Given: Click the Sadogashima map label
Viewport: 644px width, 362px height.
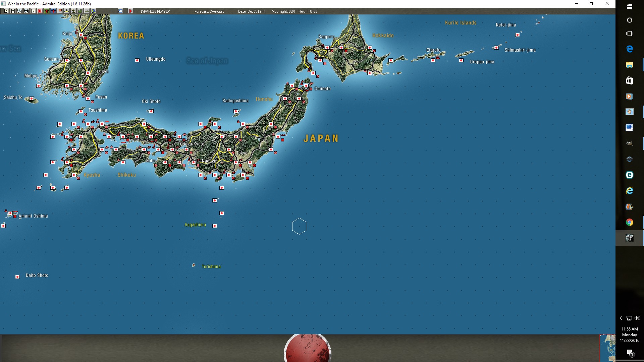Looking at the screenshot, I should coord(235,101).
